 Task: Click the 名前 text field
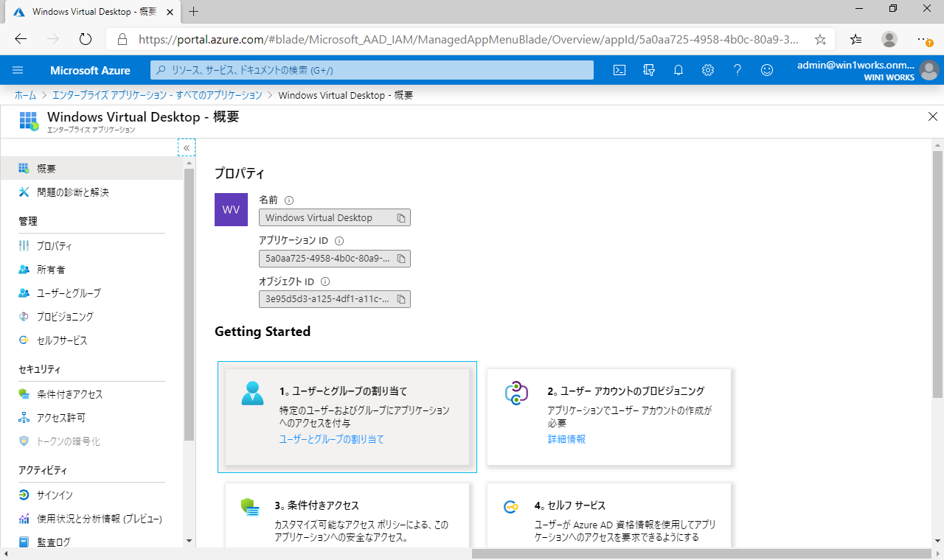[x=334, y=218]
